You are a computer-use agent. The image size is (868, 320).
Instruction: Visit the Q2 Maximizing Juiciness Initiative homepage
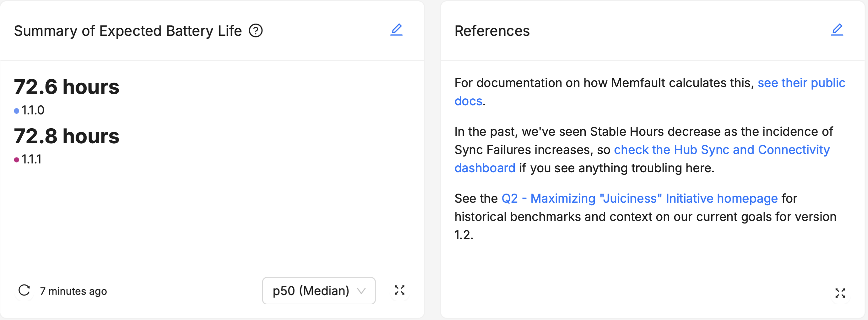tap(639, 199)
